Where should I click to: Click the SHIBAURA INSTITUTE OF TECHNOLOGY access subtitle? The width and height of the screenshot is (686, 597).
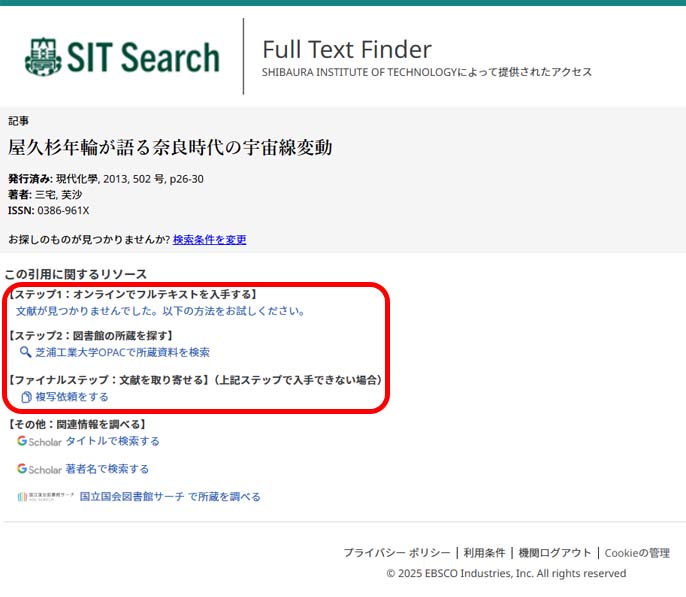pos(427,72)
